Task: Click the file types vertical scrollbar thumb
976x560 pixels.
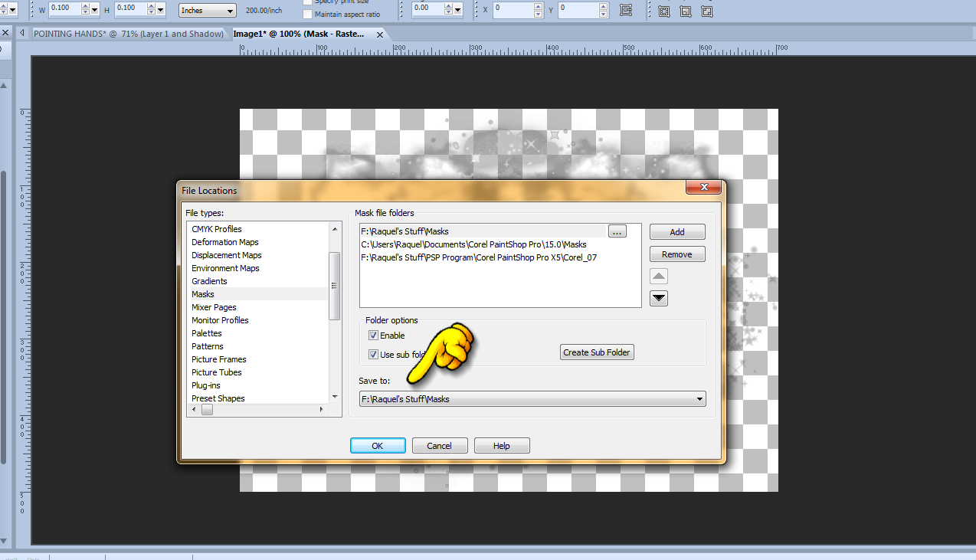Action: point(334,286)
